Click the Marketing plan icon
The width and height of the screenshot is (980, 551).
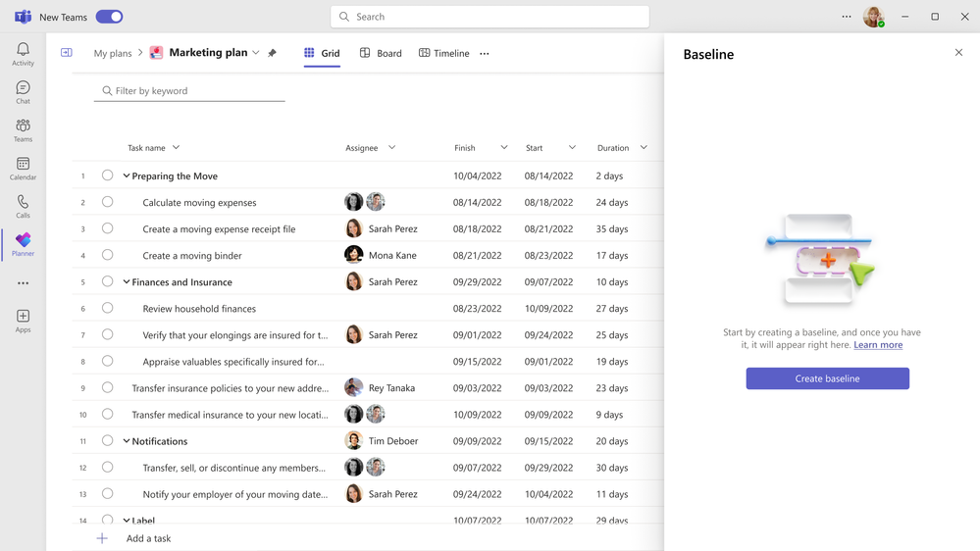(156, 53)
